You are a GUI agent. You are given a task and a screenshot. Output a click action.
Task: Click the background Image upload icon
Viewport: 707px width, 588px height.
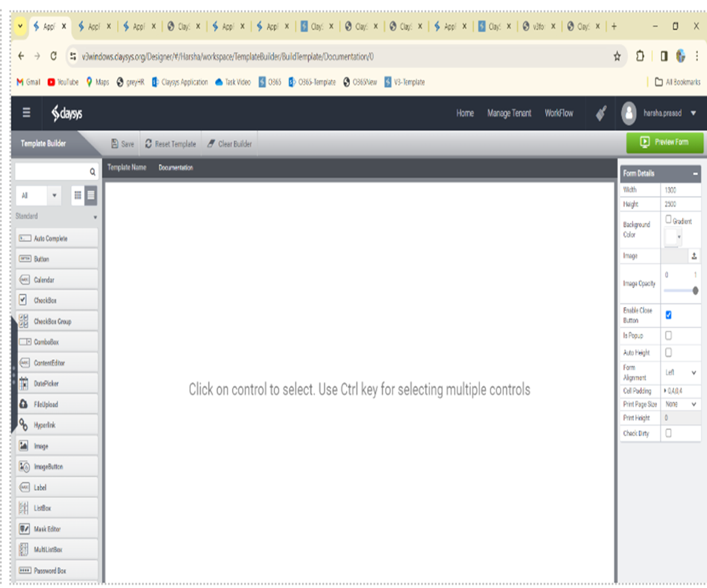pos(695,256)
